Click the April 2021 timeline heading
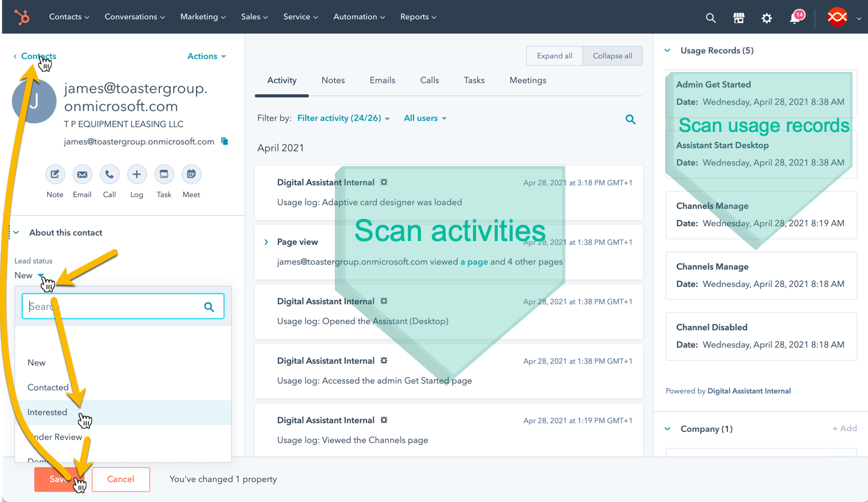 (x=281, y=148)
